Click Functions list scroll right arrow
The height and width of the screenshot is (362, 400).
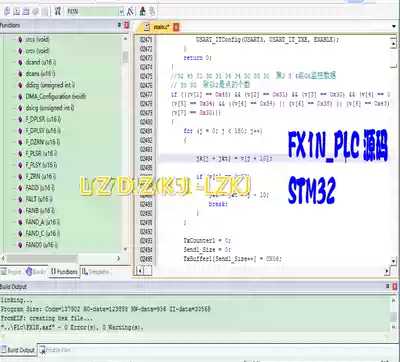click(118, 258)
